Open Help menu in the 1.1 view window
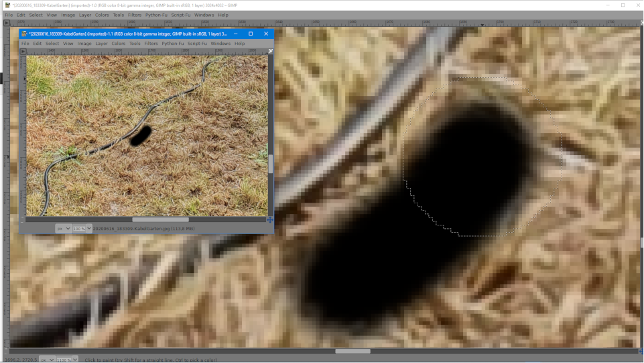This screenshot has width=644, height=363. [239, 44]
